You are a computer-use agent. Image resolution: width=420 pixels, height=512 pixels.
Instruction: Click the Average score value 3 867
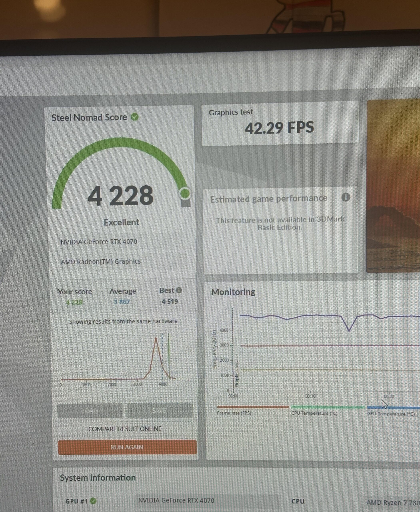(122, 302)
